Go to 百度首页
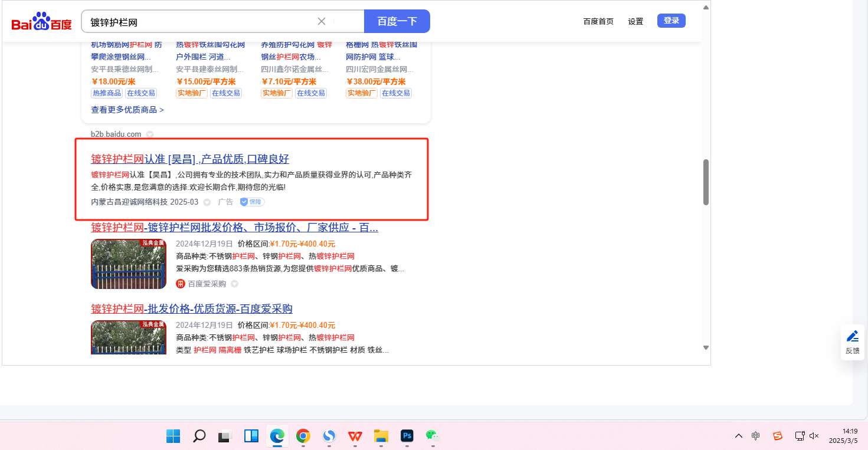The width and height of the screenshot is (868, 450). coord(598,22)
